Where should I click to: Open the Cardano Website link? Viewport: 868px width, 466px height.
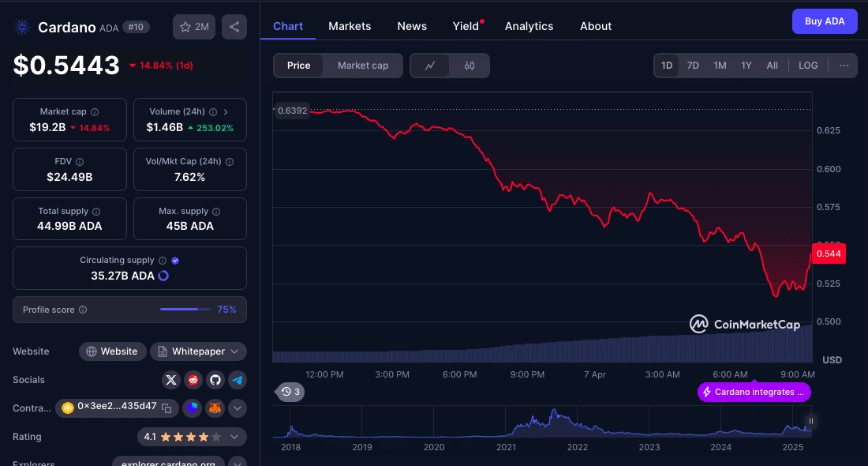coord(112,351)
